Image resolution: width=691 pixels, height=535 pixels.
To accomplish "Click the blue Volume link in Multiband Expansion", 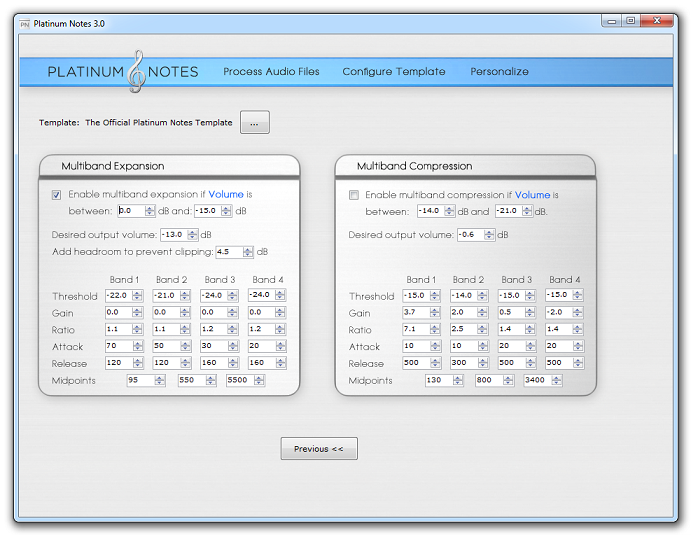I will [226, 195].
